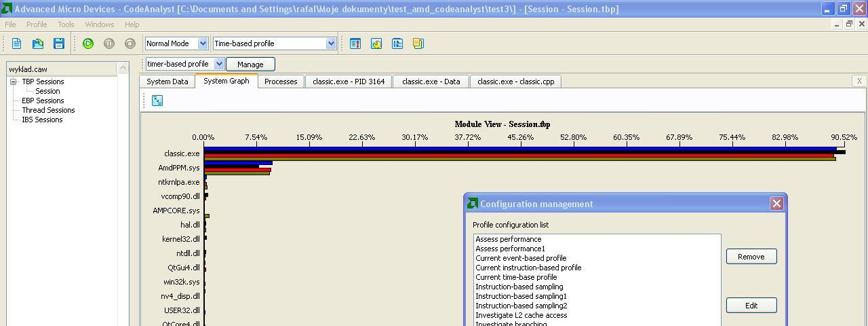Screen dimensions: 868x326
Task: Select Assess performance in the profile list
Action: point(509,239)
